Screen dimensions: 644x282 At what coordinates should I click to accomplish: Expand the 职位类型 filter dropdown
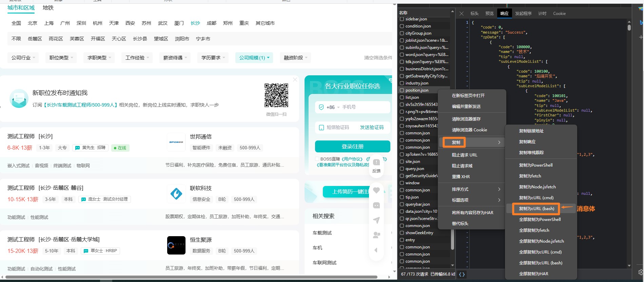(61, 58)
